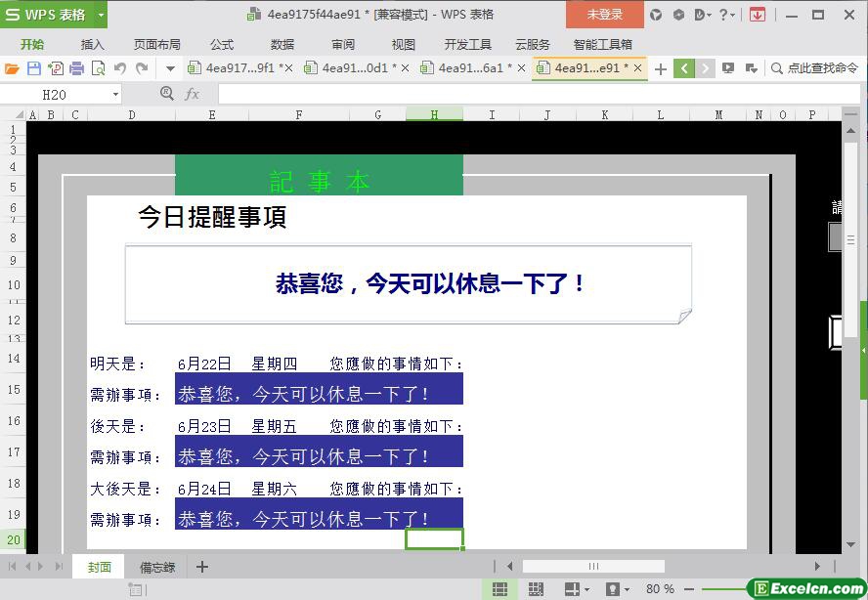Switch to normal view in status bar

tap(499, 589)
